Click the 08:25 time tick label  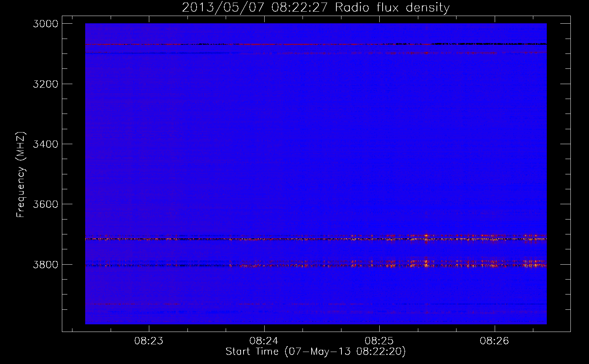tap(379, 341)
